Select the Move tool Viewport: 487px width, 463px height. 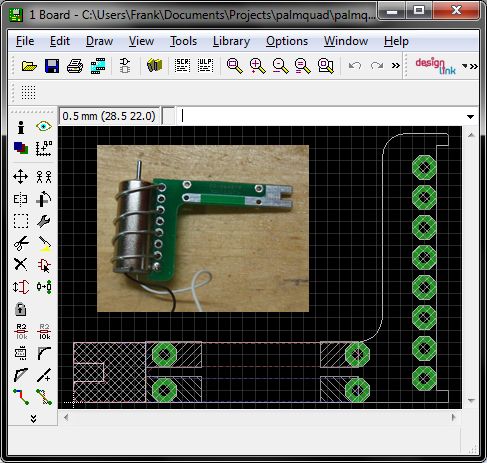click(21, 176)
